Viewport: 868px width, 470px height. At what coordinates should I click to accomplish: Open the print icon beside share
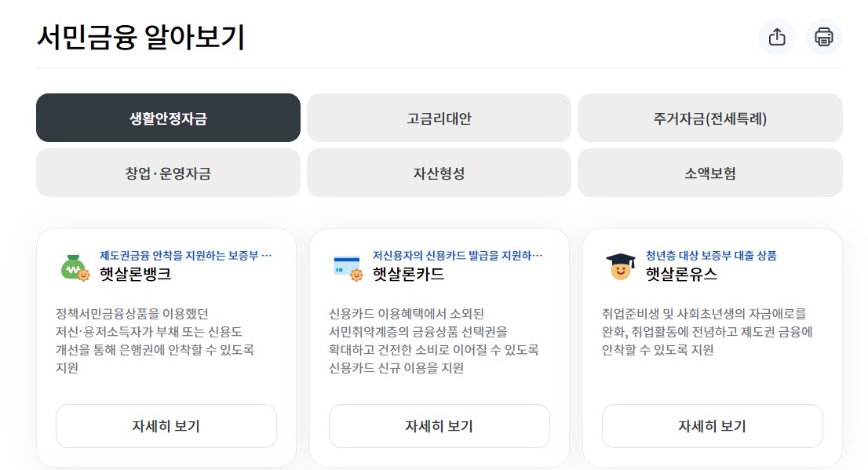[822, 37]
